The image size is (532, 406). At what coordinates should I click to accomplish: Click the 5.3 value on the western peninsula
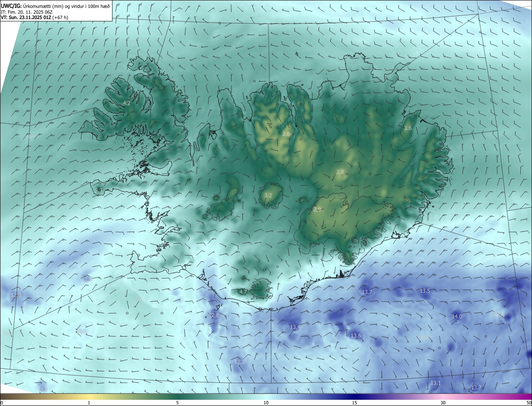point(99,190)
